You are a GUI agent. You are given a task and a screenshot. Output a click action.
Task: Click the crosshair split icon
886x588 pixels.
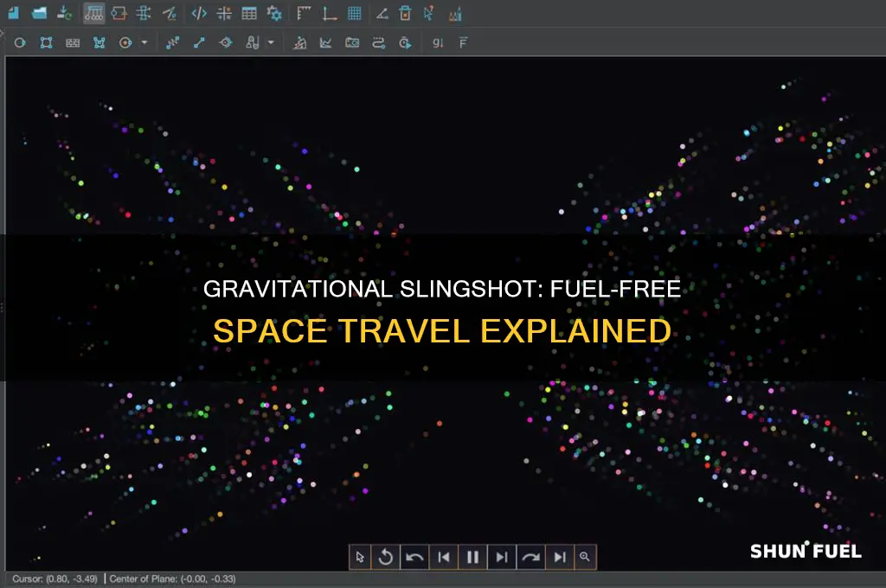pyautogui.click(x=224, y=13)
